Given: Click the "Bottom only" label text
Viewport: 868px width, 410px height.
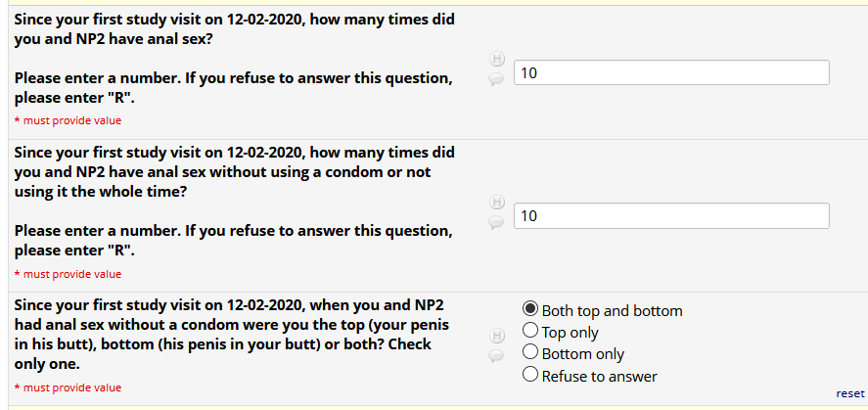Looking at the screenshot, I should point(582,354).
